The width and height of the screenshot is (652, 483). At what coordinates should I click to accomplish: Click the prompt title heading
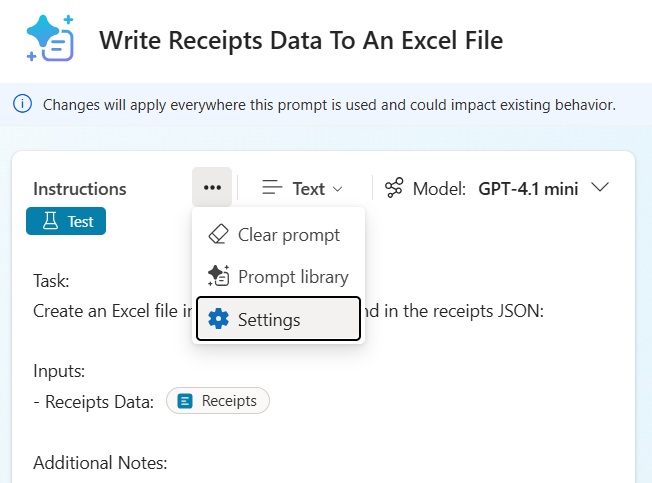(300, 41)
